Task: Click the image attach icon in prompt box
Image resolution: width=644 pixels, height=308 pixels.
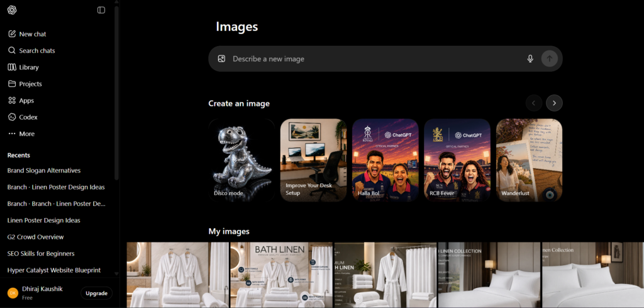Action: pyautogui.click(x=221, y=59)
